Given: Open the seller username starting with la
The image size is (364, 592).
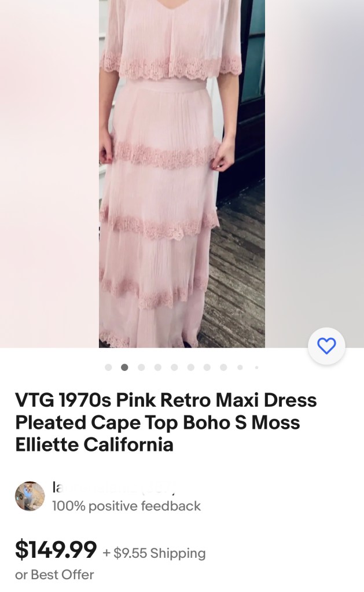Looking at the screenshot, I should (x=113, y=488).
